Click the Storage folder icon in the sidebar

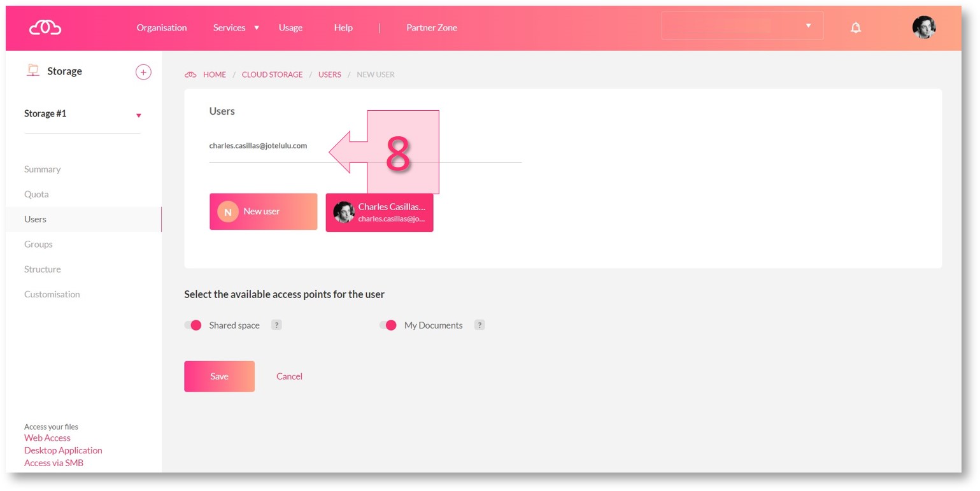point(32,71)
